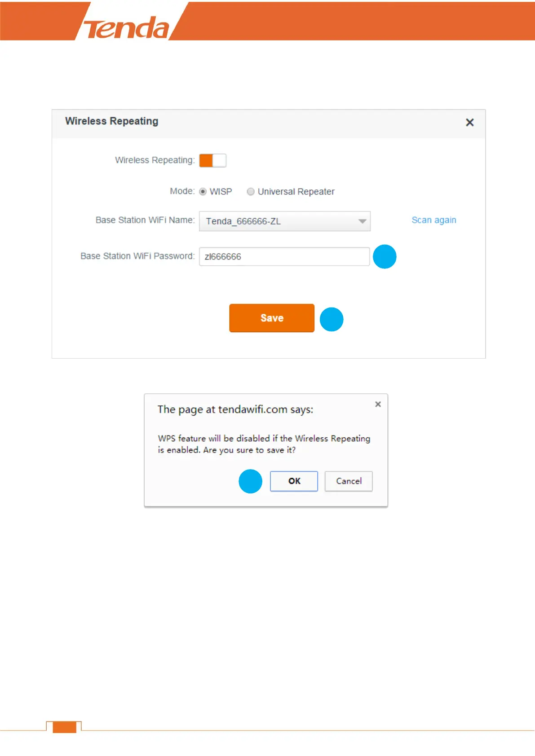The image size is (535, 756).
Task: Click the "The page at tendawifi.com says" heading
Action: 235,409
